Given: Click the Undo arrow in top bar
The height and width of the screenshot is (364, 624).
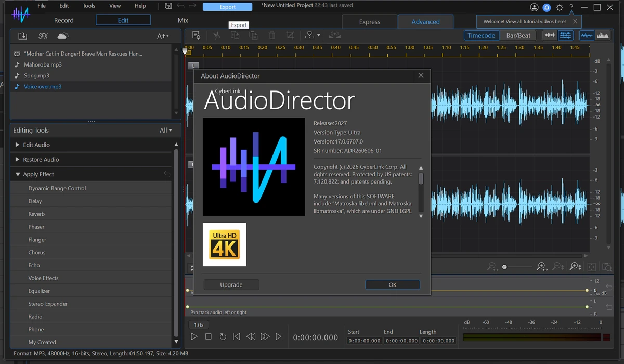Looking at the screenshot, I should [180, 6].
